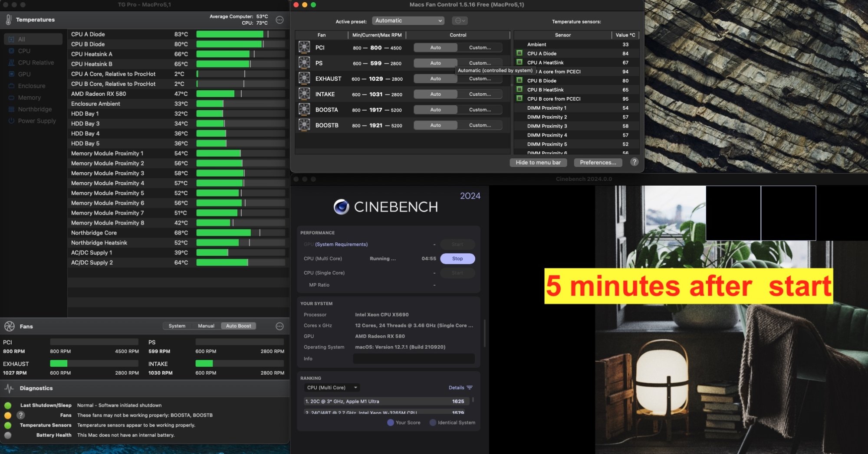Open Temperatures options menu in TG Pro
868x454 pixels.
click(x=280, y=20)
